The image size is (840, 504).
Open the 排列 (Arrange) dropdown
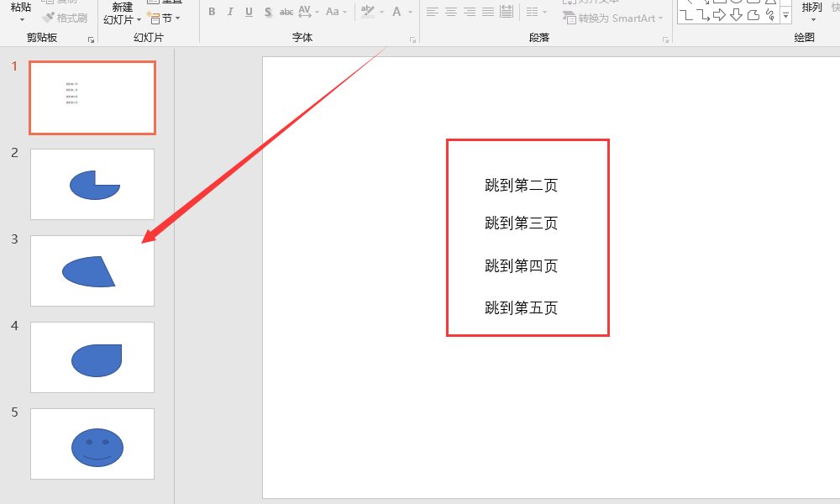pyautogui.click(x=812, y=12)
